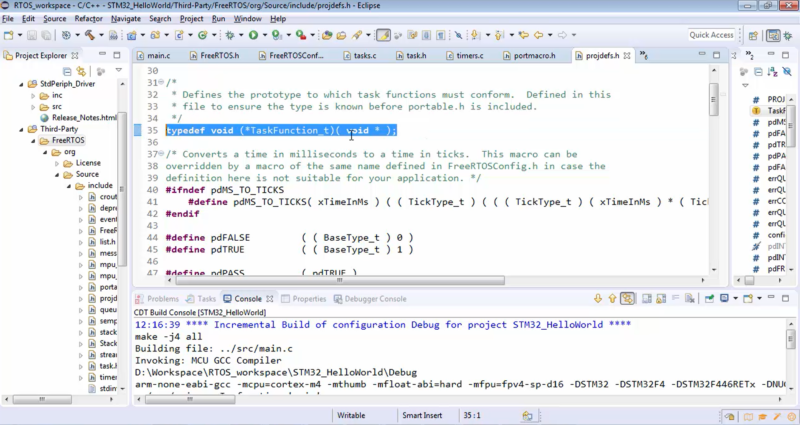Toggle the Scroll Lock button in console toolbar

[663, 298]
